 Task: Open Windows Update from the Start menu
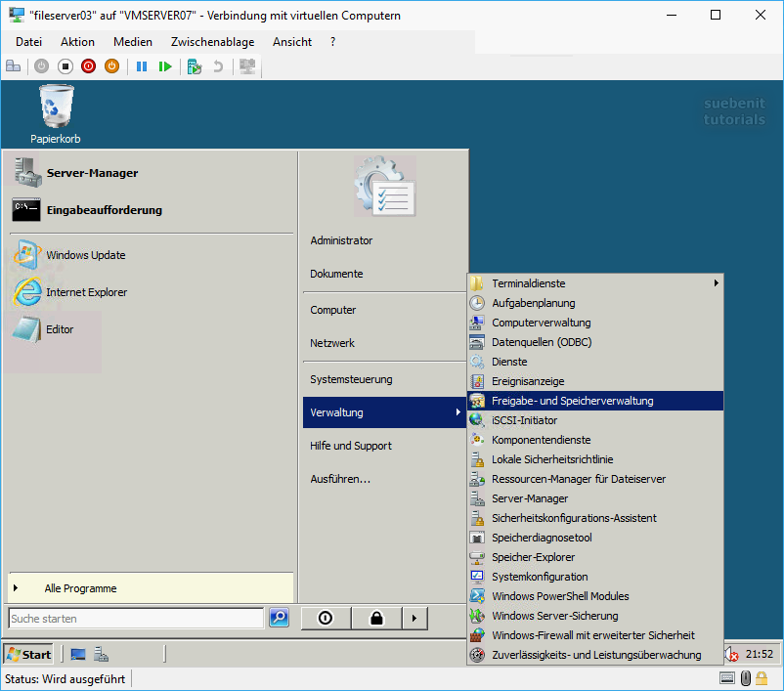[x=151, y=255]
